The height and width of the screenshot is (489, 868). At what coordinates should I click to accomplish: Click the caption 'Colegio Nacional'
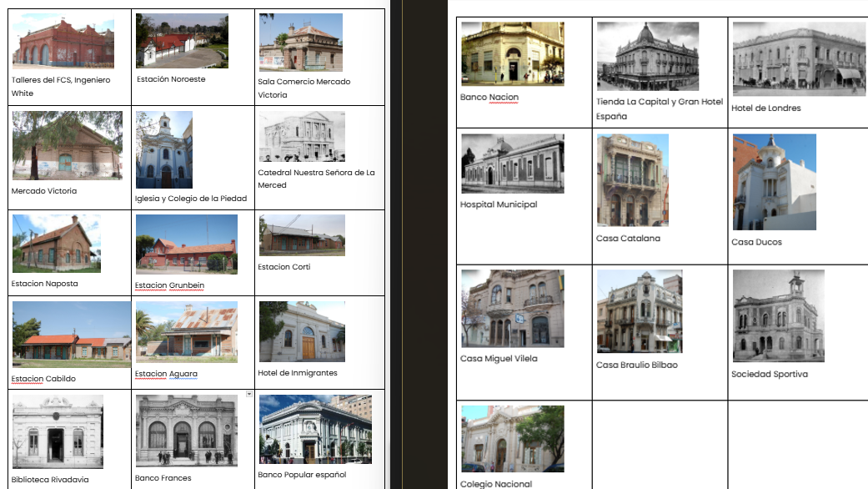(x=496, y=483)
